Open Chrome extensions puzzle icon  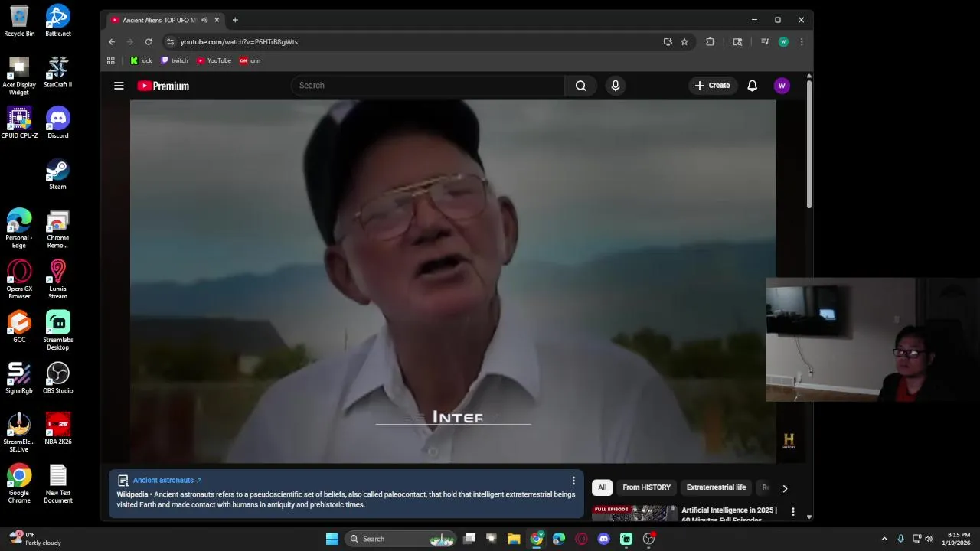tap(710, 42)
